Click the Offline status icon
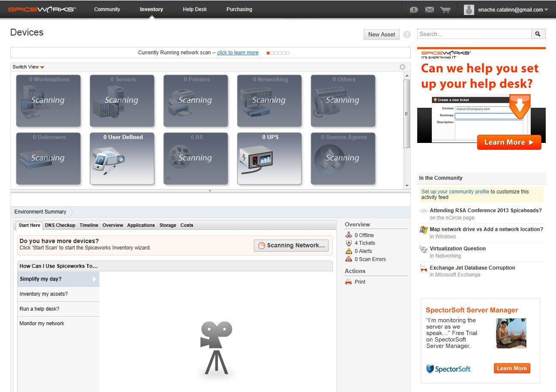Image resolution: width=556 pixels, height=392 pixels. (348, 235)
